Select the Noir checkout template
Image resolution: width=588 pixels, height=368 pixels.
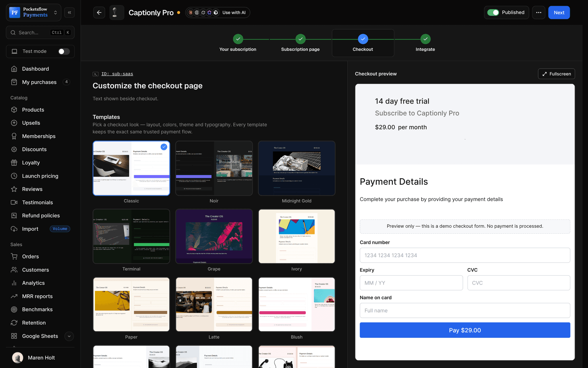point(214,168)
